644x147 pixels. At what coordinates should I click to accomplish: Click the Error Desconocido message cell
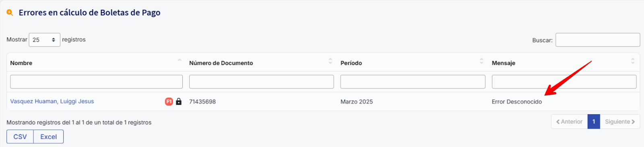[x=517, y=102]
